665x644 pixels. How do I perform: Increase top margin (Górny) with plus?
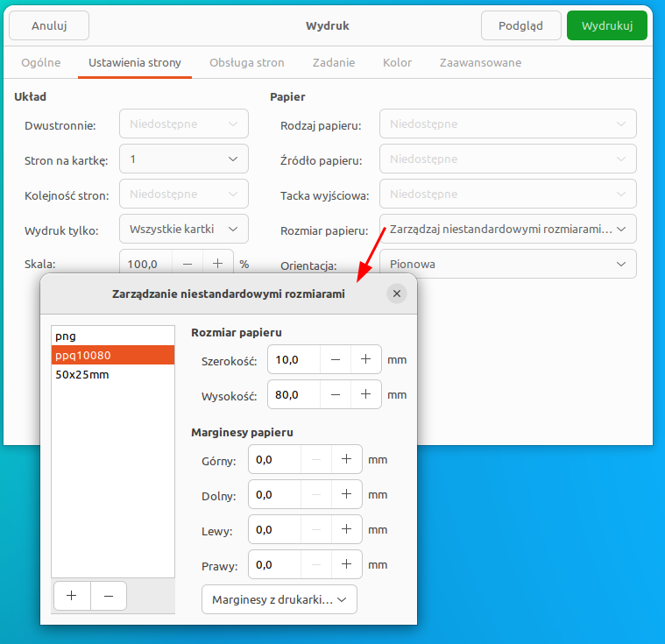click(x=346, y=459)
